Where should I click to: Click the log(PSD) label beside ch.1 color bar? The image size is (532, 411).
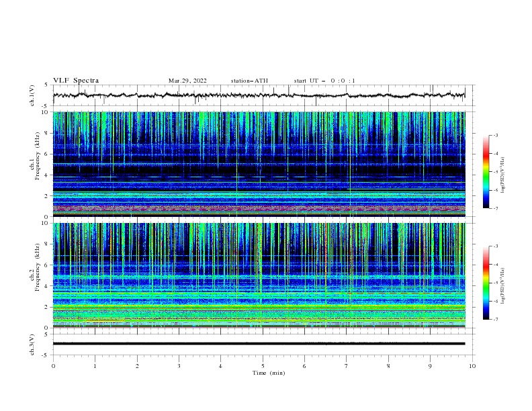(503, 175)
